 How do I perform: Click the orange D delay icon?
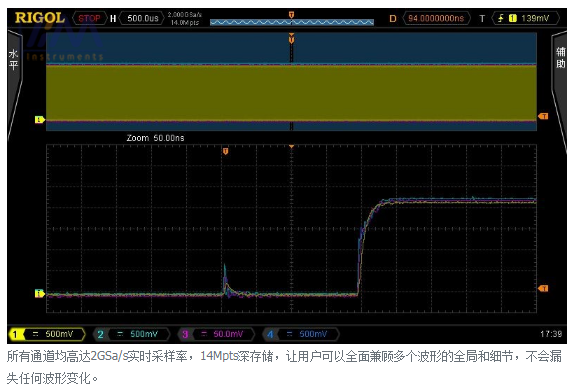393,18
